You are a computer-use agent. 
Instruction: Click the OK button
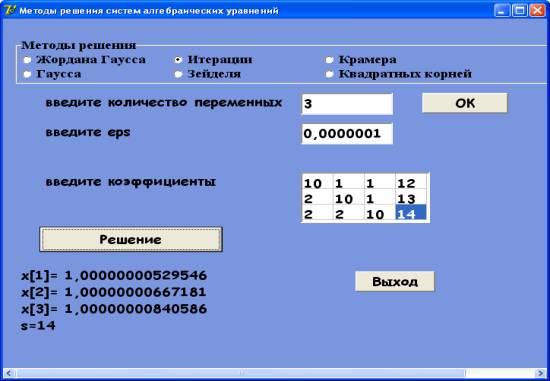pyautogui.click(x=465, y=103)
